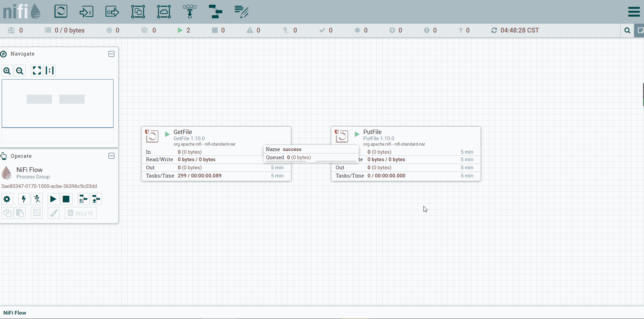This screenshot has width=644, height=319.
Task: Open the global hamburger menu
Action: (634, 12)
